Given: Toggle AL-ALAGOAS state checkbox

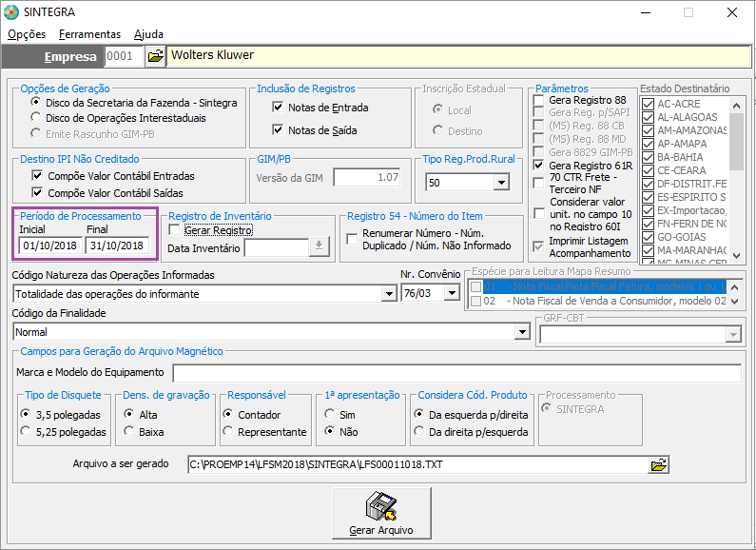Looking at the screenshot, I should pos(649,117).
